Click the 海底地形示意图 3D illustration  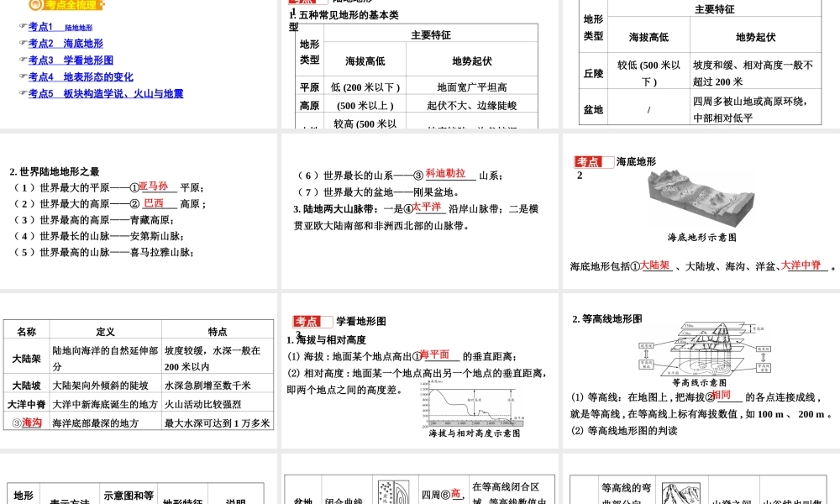coord(701,200)
